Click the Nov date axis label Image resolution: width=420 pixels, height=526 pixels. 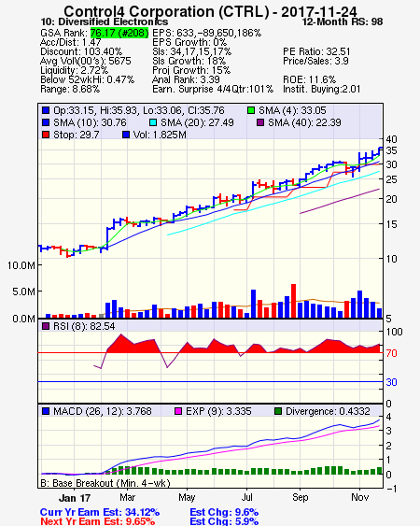(360, 497)
